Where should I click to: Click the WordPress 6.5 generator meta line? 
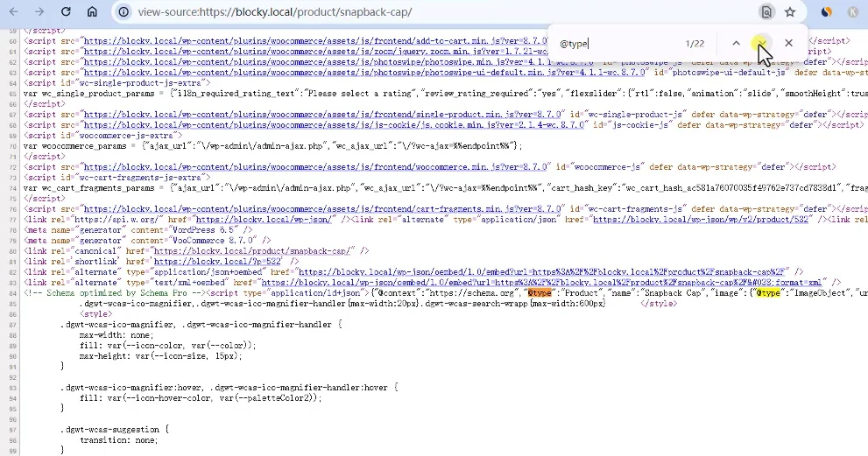138,230
